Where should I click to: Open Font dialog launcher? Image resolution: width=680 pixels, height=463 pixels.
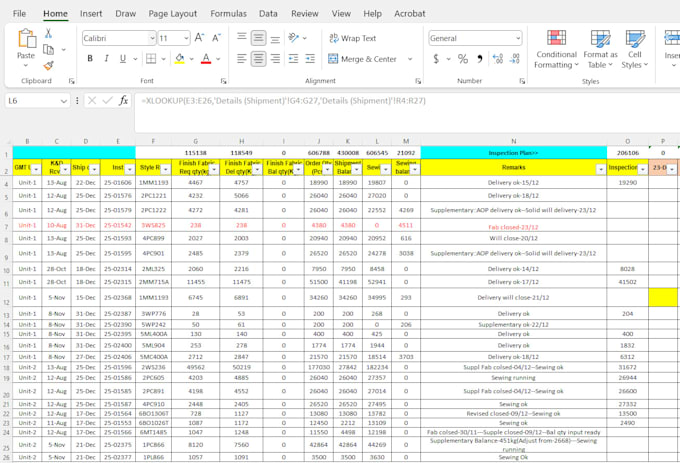[223, 81]
